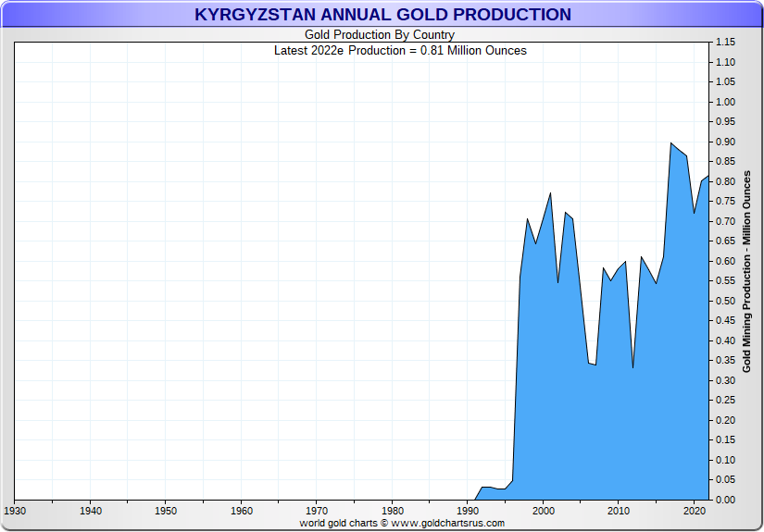Screen dimensions: 764x532
Task: Click the highest peak of the production curve
Action: [x=670, y=143]
